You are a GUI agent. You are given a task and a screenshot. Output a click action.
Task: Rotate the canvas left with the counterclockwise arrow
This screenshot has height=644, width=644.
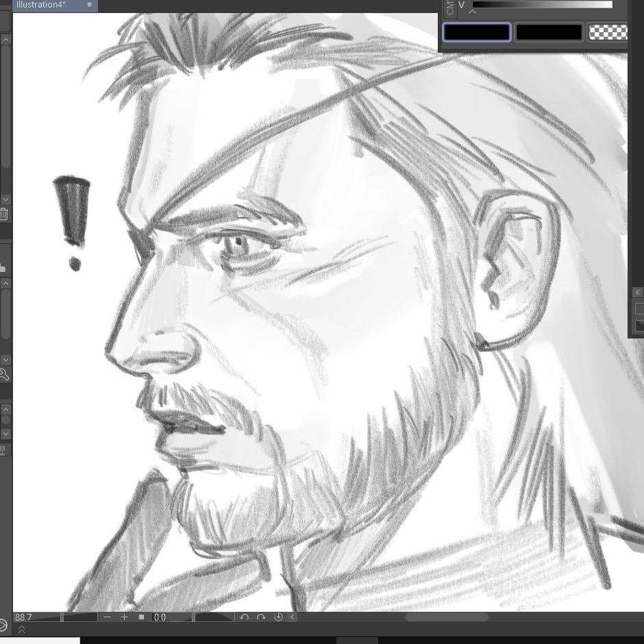[x=245, y=617]
